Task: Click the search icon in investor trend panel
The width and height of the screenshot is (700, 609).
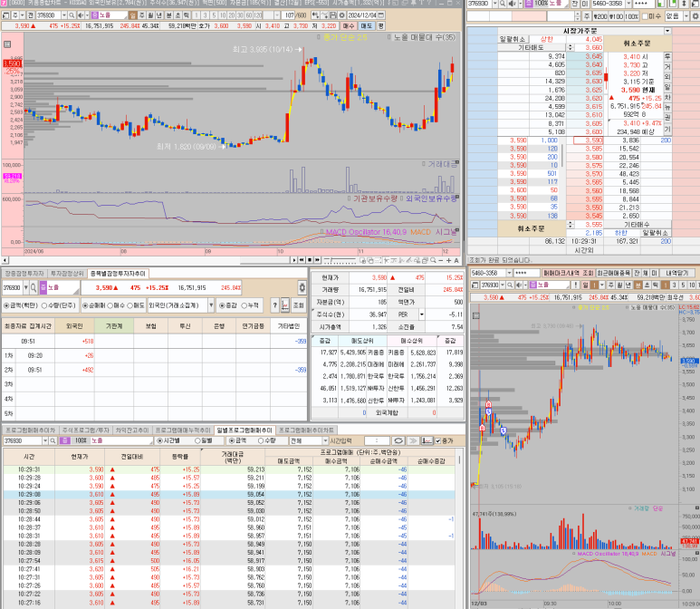Action: click(34, 288)
